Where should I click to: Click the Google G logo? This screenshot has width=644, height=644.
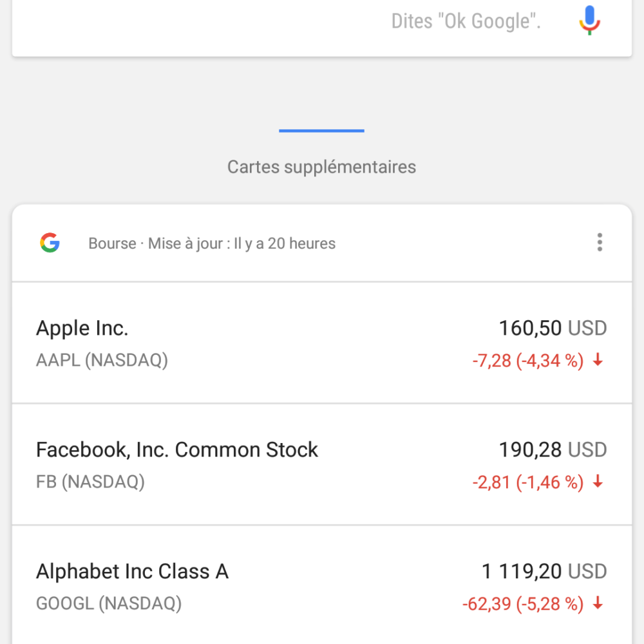pos(50,243)
